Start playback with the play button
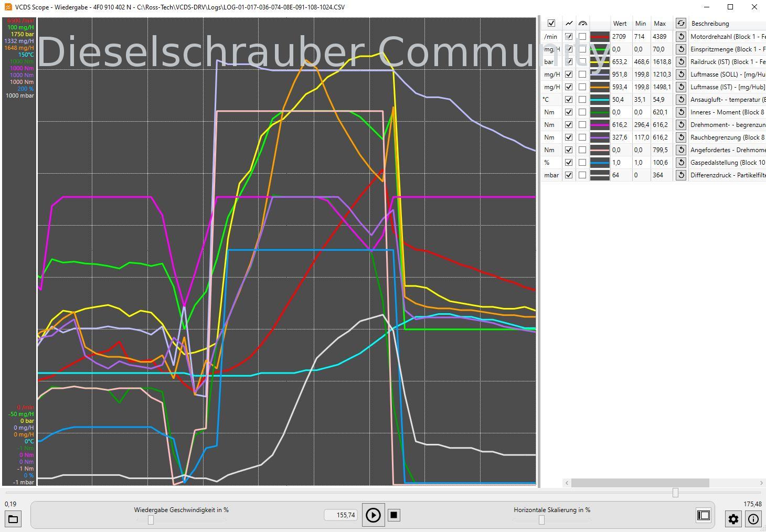The image size is (766, 532). 373,515
